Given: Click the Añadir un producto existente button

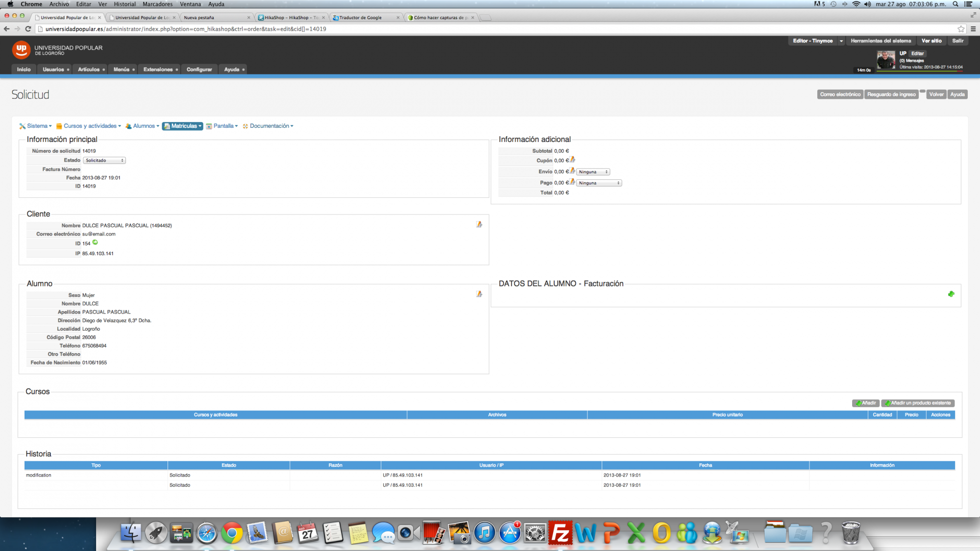Looking at the screenshot, I should point(918,403).
